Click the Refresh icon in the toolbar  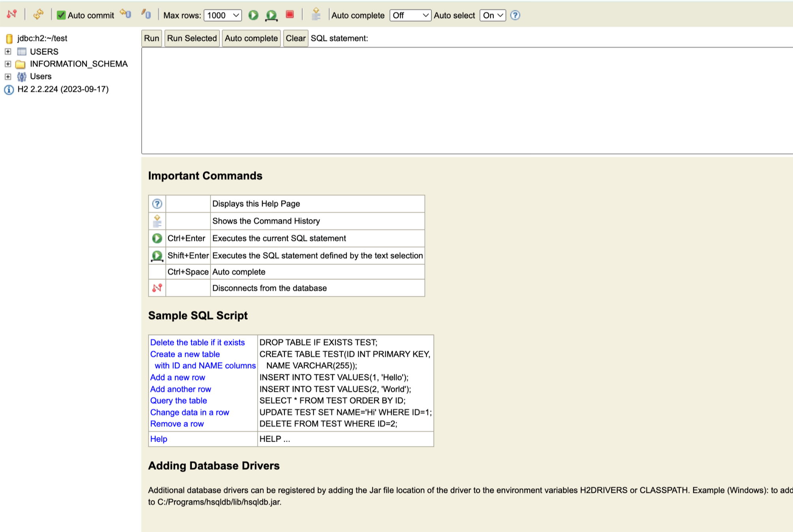tap(38, 15)
